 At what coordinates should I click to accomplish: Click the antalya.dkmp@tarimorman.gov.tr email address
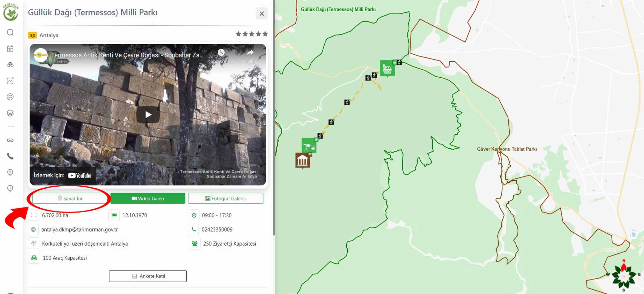tap(79, 230)
